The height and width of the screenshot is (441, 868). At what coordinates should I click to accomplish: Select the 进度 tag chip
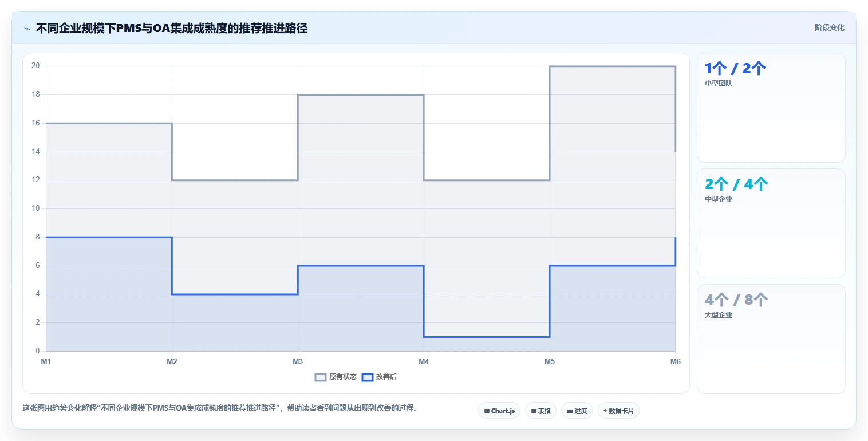(577, 411)
